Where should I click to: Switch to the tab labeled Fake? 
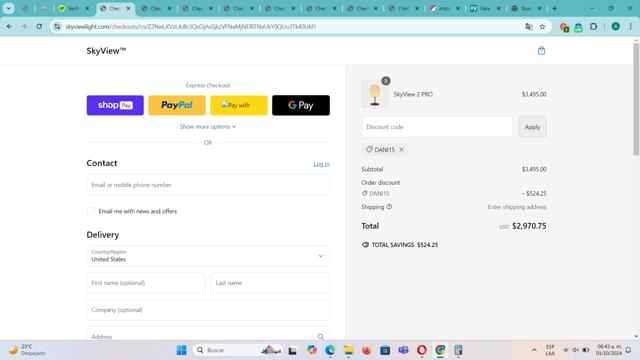[x=485, y=8]
